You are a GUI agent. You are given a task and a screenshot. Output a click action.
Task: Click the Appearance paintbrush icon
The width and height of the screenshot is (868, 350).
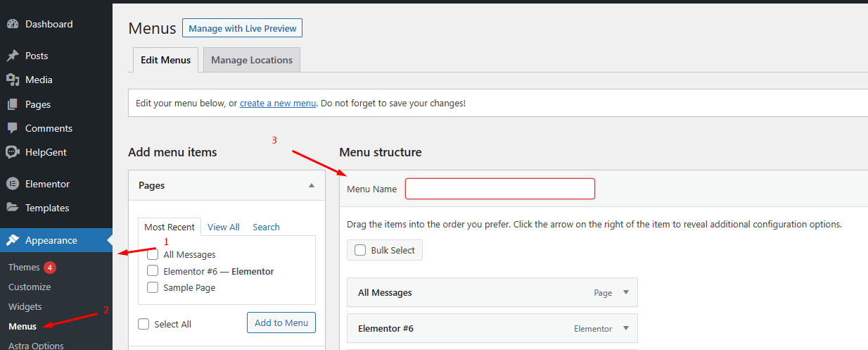click(13, 240)
